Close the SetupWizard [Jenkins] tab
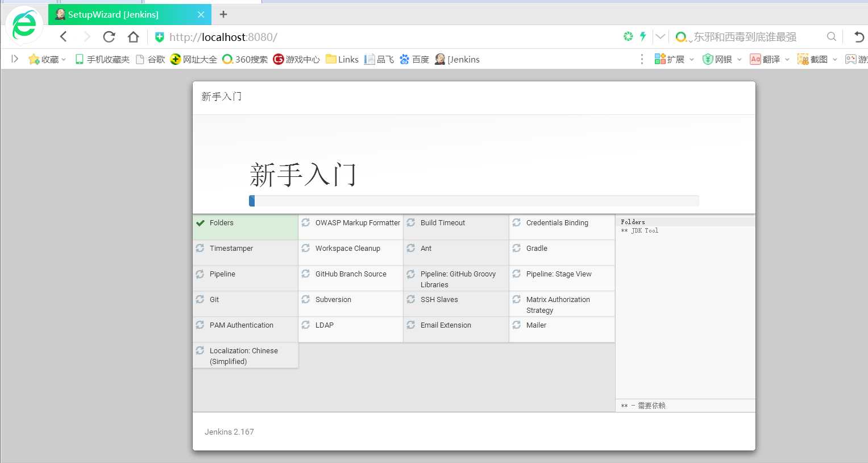This screenshot has height=463, width=868. (201, 15)
